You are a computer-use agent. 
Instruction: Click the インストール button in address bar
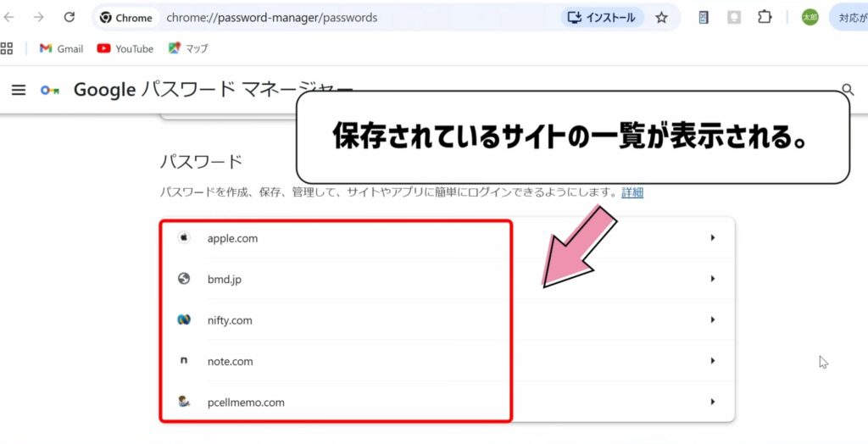point(603,18)
